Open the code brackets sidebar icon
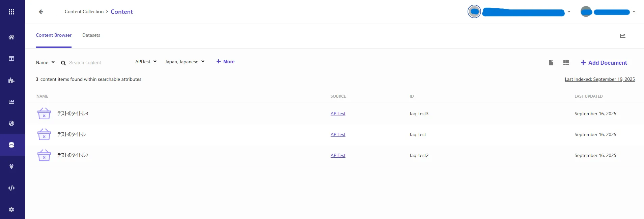644x219 pixels. pos(11,188)
